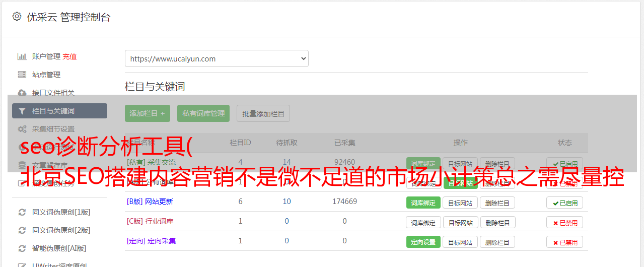Click the collected count 92460
The image size is (644, 267).
(344, 162)
